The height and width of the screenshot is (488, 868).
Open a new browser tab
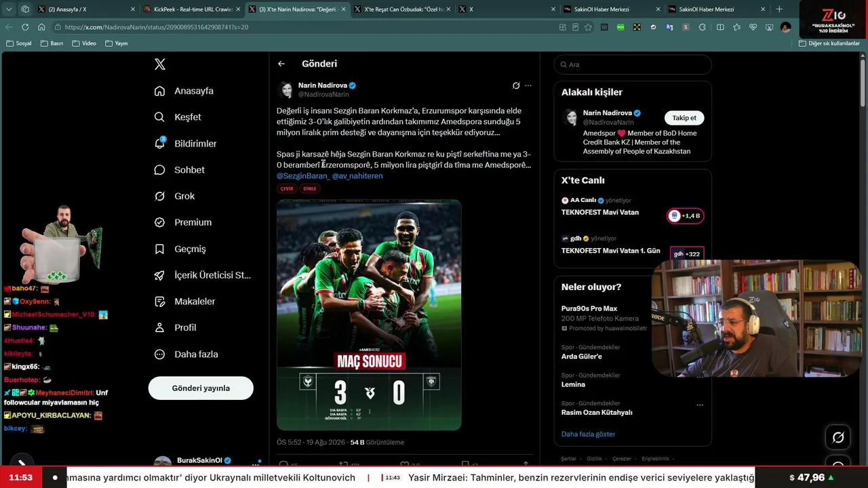click(779, 9)
